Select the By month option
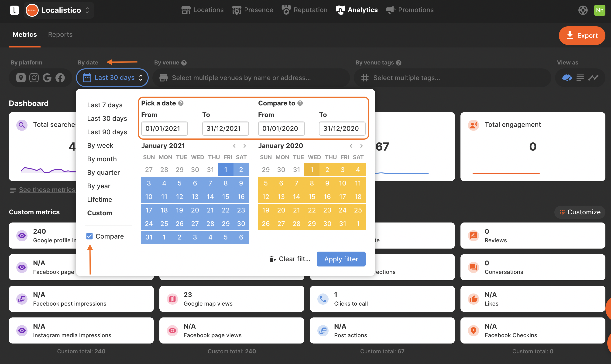611x364 pixels. [102, 159]
